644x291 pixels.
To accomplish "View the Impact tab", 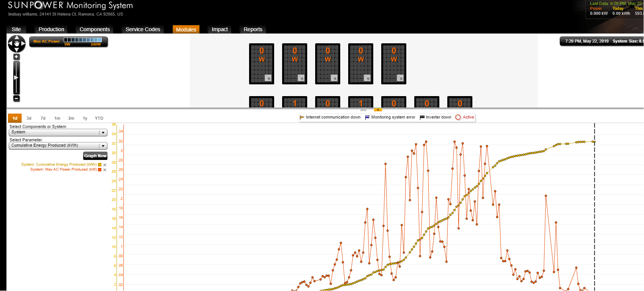I will pyautogui.click(x=220, y=29).
